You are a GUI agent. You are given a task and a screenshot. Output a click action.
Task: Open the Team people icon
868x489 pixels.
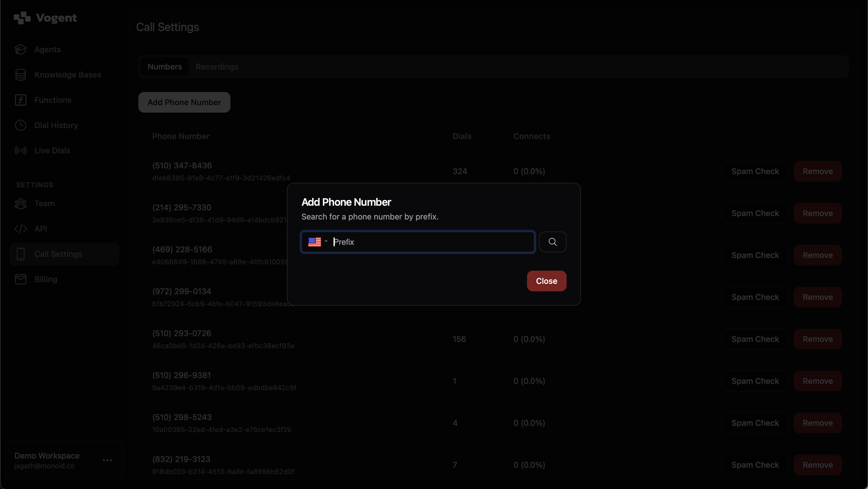click(x=21, y=204)
